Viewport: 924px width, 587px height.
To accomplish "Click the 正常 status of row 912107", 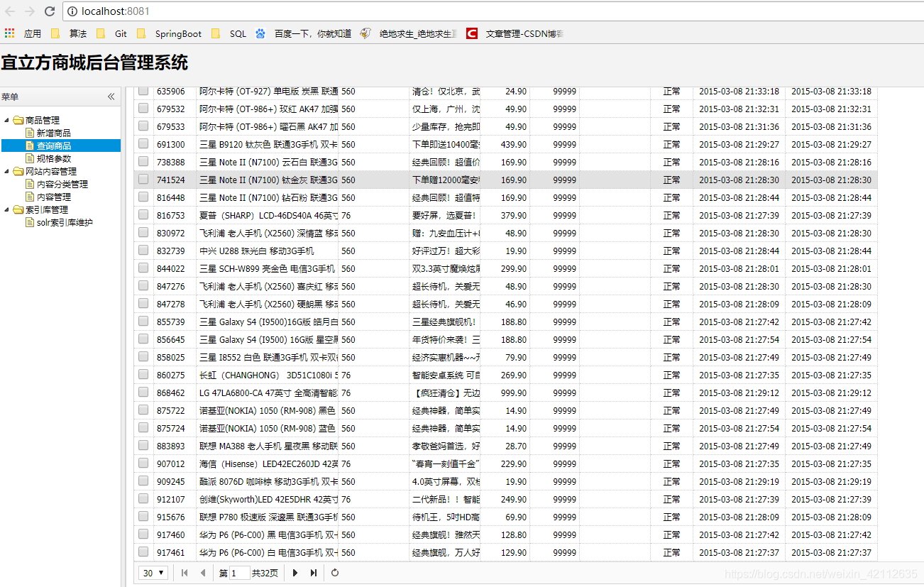I will (671, 499).
